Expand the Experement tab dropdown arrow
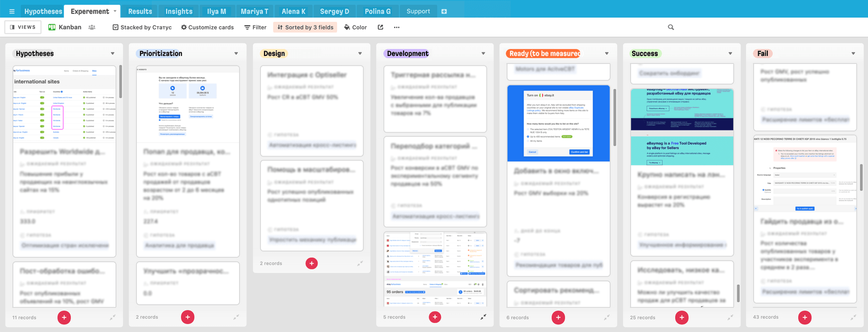868x332 pixels. point(115,11)
